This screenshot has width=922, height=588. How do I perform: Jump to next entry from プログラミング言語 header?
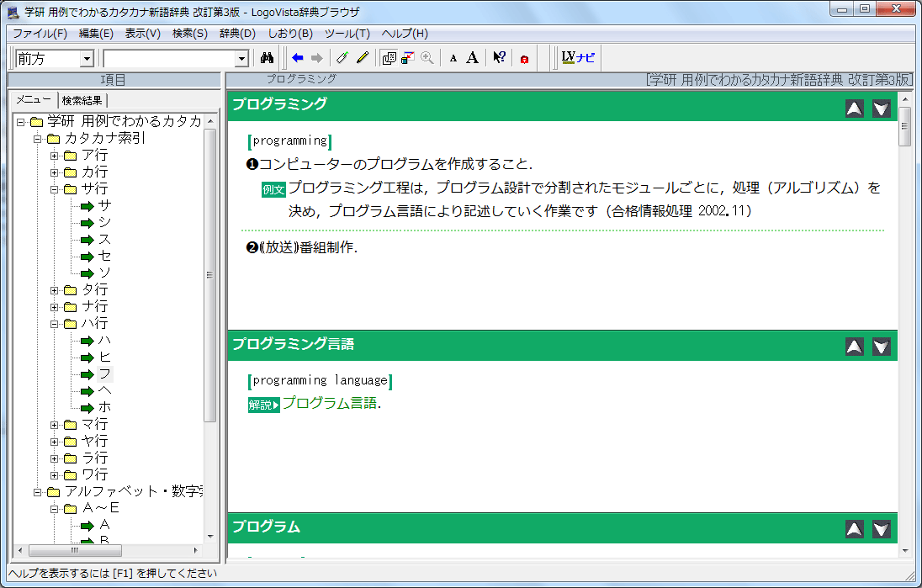881,346
